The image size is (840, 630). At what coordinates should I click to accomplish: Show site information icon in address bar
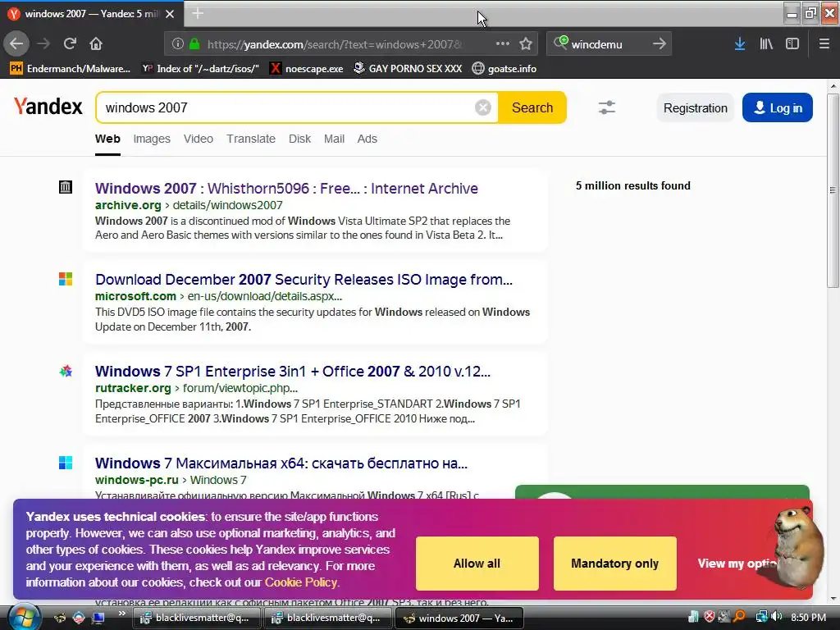click(178, 44)
